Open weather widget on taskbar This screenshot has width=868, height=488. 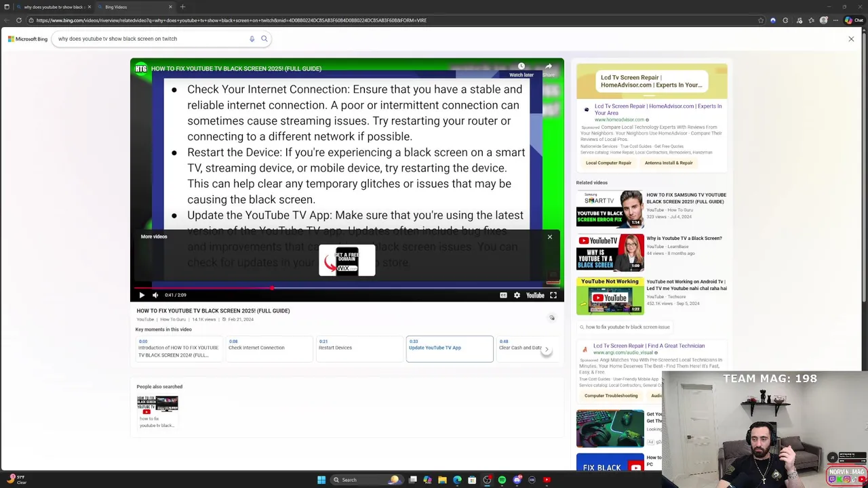click(15, 479)
